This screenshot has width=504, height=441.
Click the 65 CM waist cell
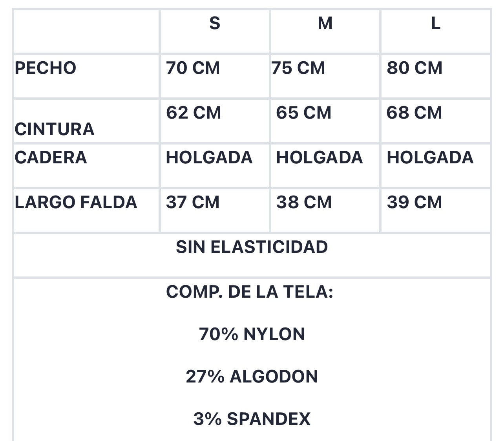click(304, 113)
